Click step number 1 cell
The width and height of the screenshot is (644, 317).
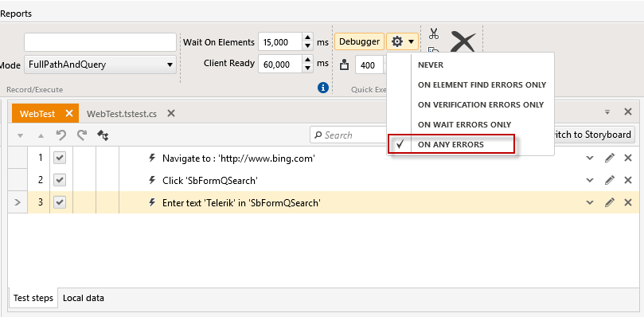(40, 158)
